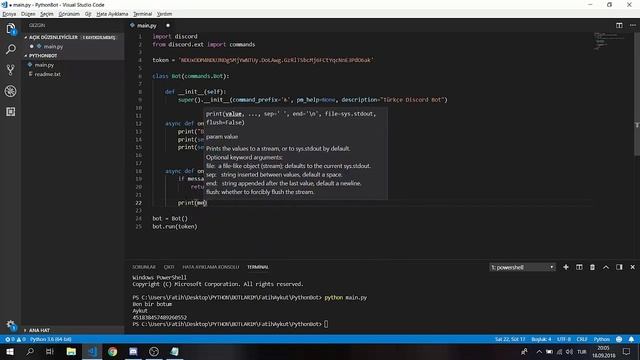Open the TUR keyboard language indicator
This screenshot has height=360, width=640.
click(x=582, y=351)
